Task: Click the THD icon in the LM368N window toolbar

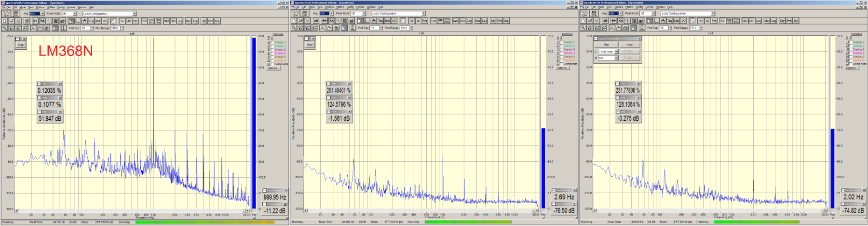Action: [x=144, y=21]
